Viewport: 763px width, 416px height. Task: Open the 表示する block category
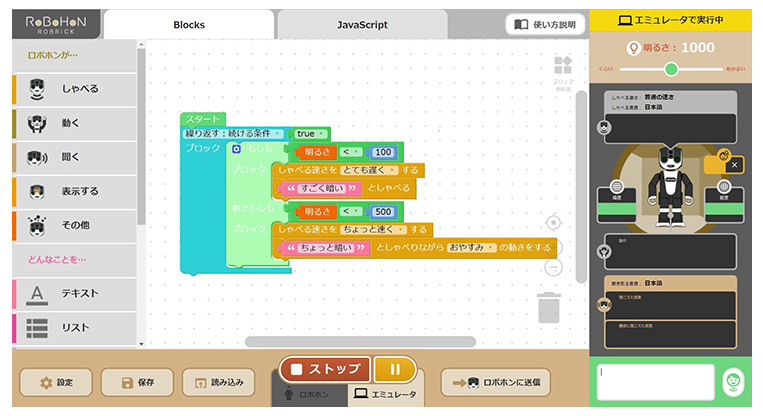[x=74, y=191]
